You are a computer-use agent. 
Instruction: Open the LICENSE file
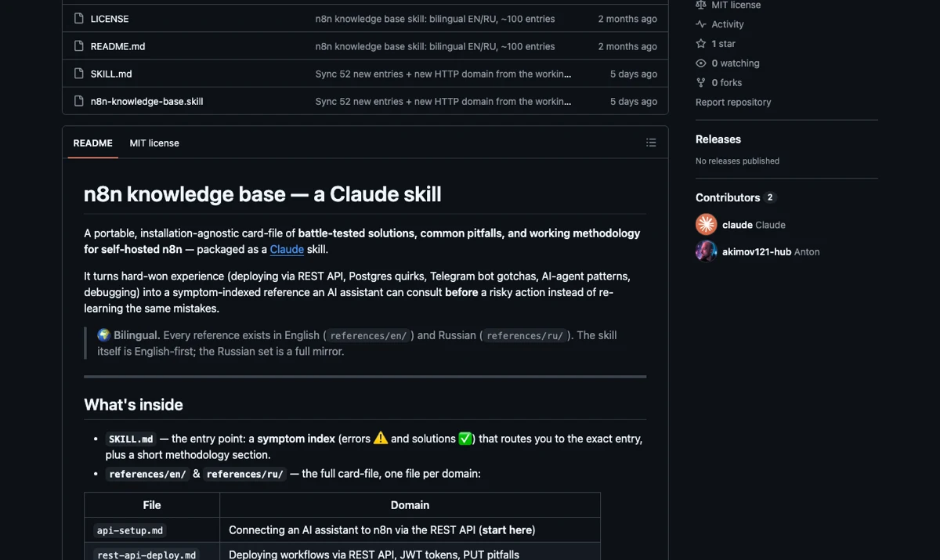point(110,19)
